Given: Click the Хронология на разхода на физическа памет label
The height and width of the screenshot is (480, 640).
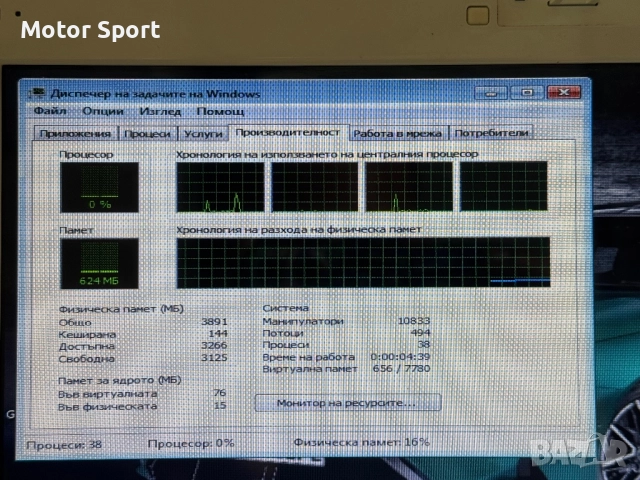Looking at the screenshot, I should [298, 230].
